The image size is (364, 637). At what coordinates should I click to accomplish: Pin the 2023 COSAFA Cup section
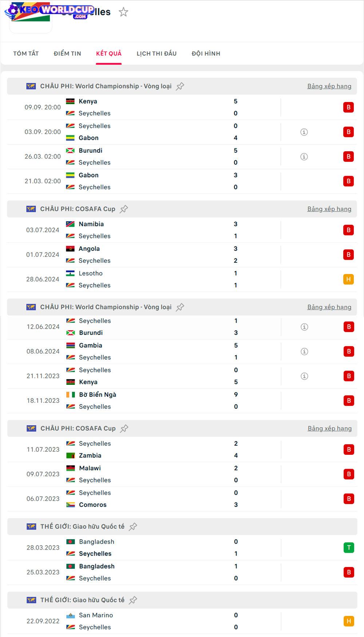tap(124, 429)
